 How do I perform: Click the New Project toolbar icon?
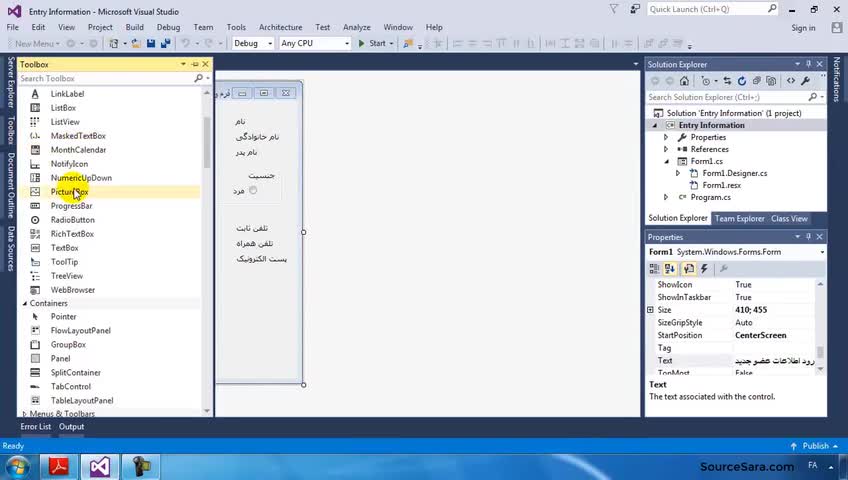pos(114,43)
